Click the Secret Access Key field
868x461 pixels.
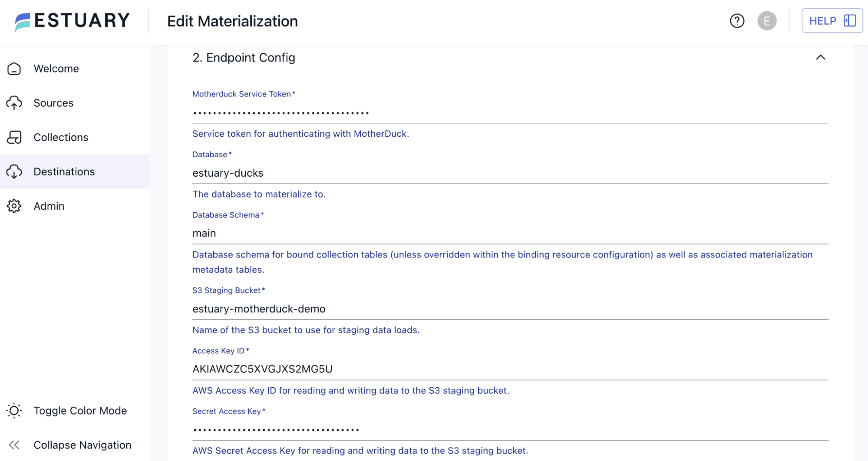coord(510,429)
